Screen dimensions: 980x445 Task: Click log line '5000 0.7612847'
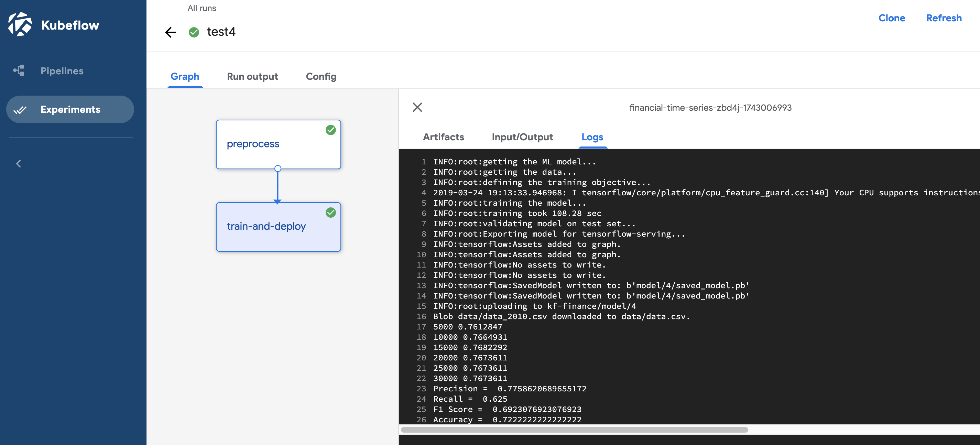point(468,327)
